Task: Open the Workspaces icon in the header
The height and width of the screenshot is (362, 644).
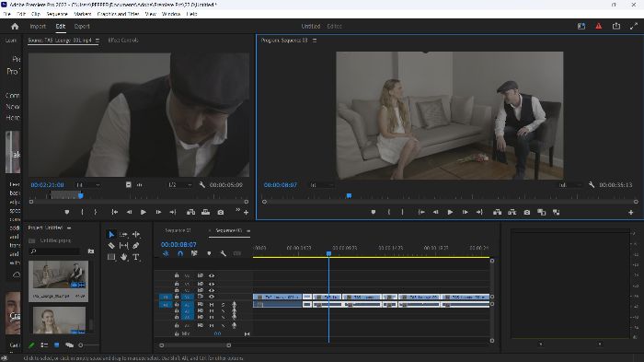Action: click(x=581, y=27)
